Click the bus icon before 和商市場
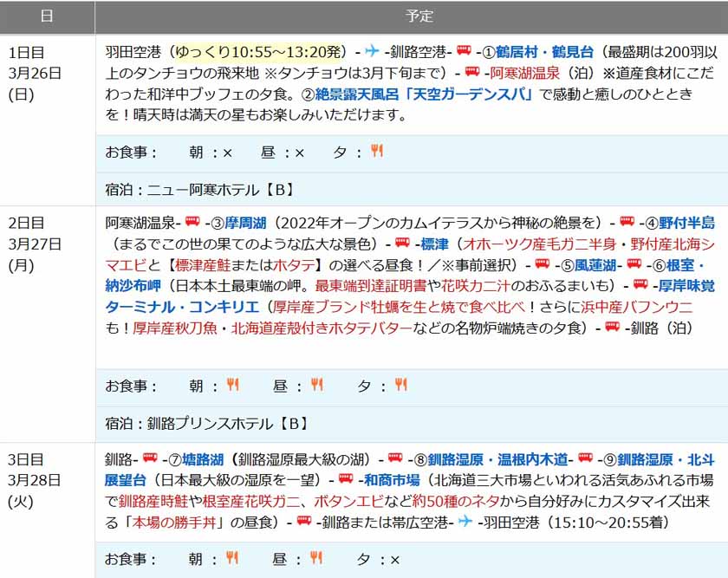 click(x=346, y=479)
